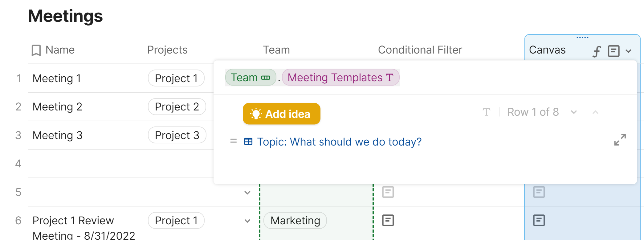
Task: Click the canvas type icon in Canvas header
Action: (613, 51)
